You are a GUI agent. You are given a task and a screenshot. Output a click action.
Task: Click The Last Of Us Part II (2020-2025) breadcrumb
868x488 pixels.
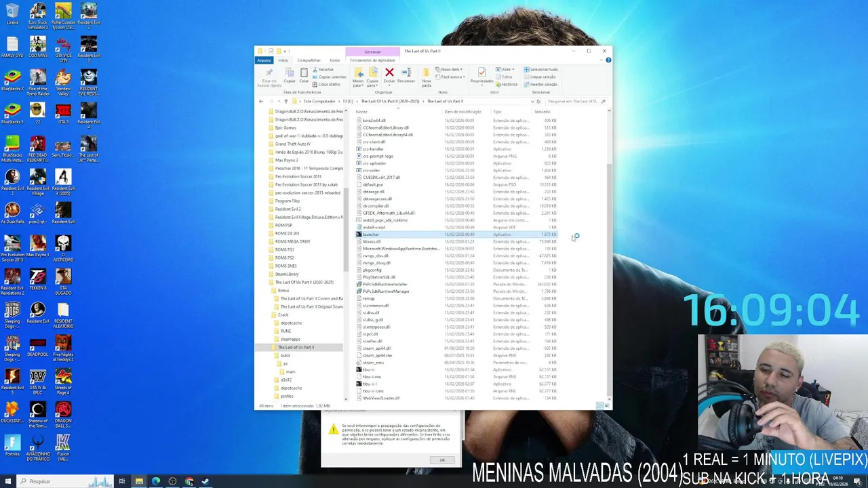(390, 102)
